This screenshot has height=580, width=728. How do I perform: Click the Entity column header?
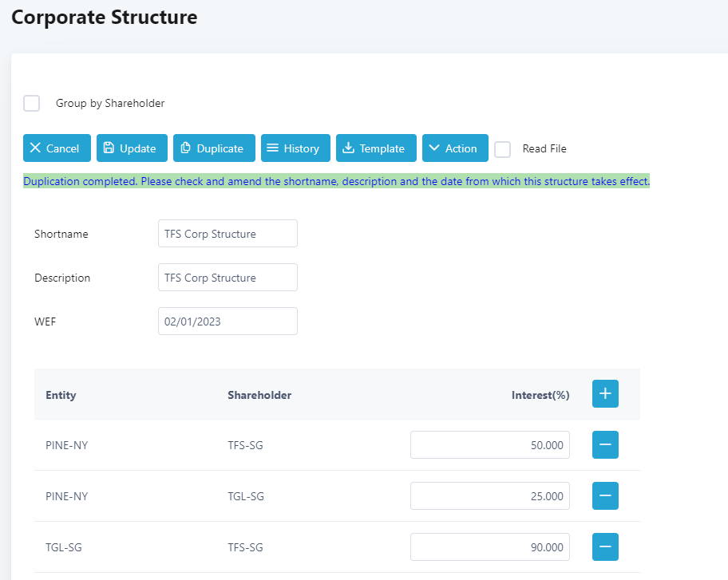pos(61,395)
